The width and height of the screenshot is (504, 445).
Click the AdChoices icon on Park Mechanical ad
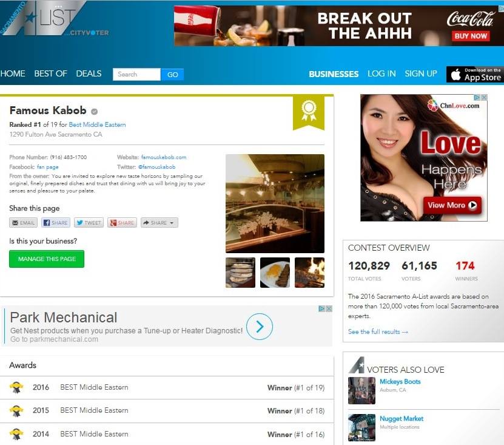tap(322, 308)
